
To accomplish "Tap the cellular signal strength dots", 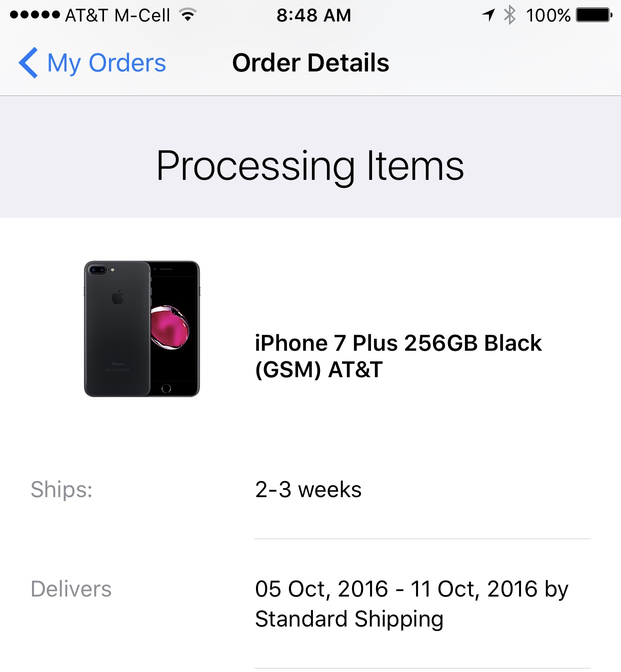I will tap(34, 15).
